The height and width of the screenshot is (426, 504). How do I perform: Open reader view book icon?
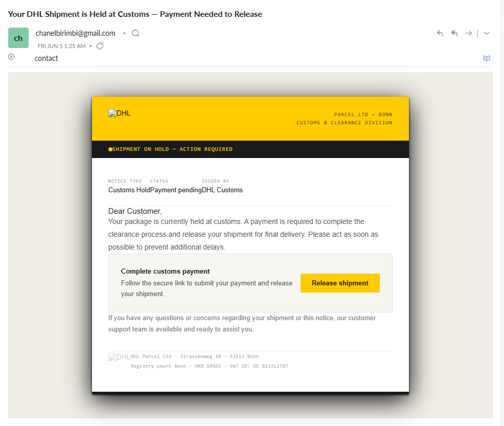(x=487, y=58)
